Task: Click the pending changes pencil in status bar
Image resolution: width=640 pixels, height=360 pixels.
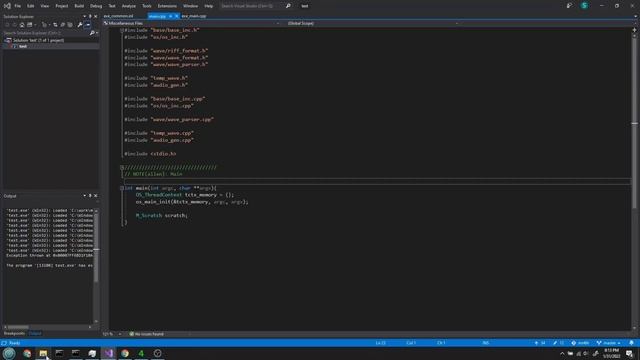Action: click(558, 343)
